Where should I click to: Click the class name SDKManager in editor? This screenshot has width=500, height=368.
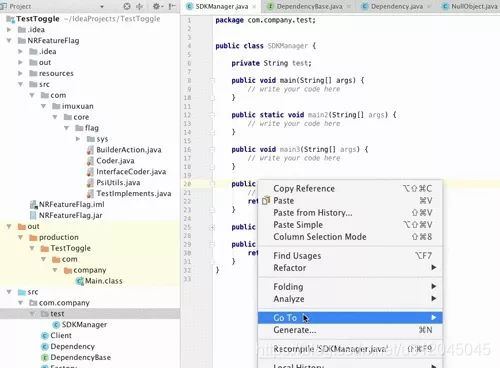(287, 46)
